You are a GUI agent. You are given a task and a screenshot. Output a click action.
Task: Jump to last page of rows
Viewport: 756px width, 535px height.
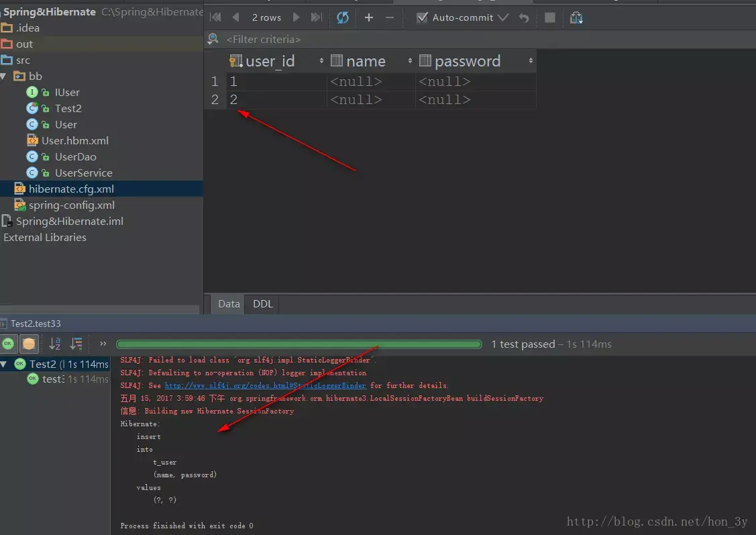click(x=317, y=17)
